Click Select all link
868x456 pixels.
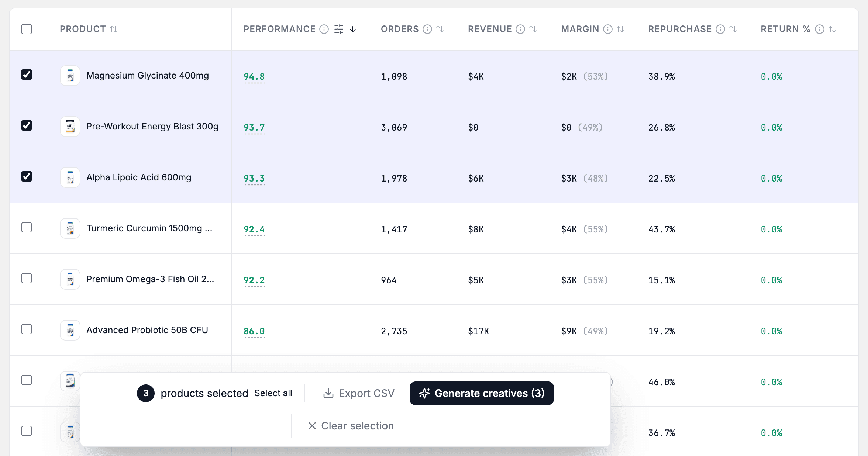[273, 393]
